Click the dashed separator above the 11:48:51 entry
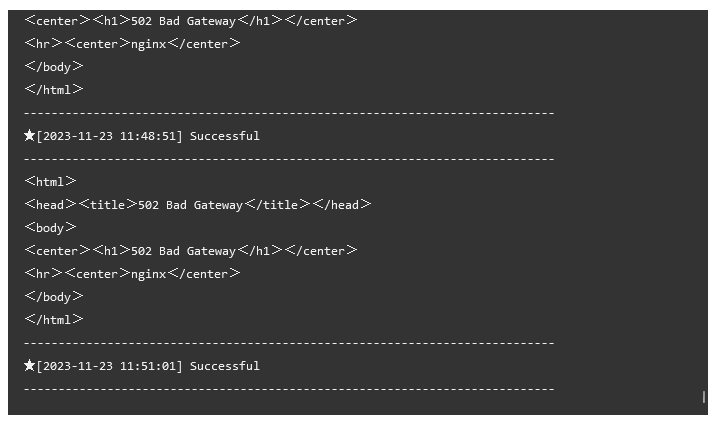Image resolution: width=717 pixels, height=426 pixels. (288, 113)
